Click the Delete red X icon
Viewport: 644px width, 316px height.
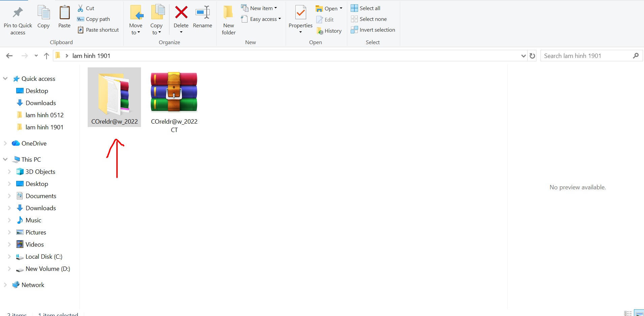181,13
